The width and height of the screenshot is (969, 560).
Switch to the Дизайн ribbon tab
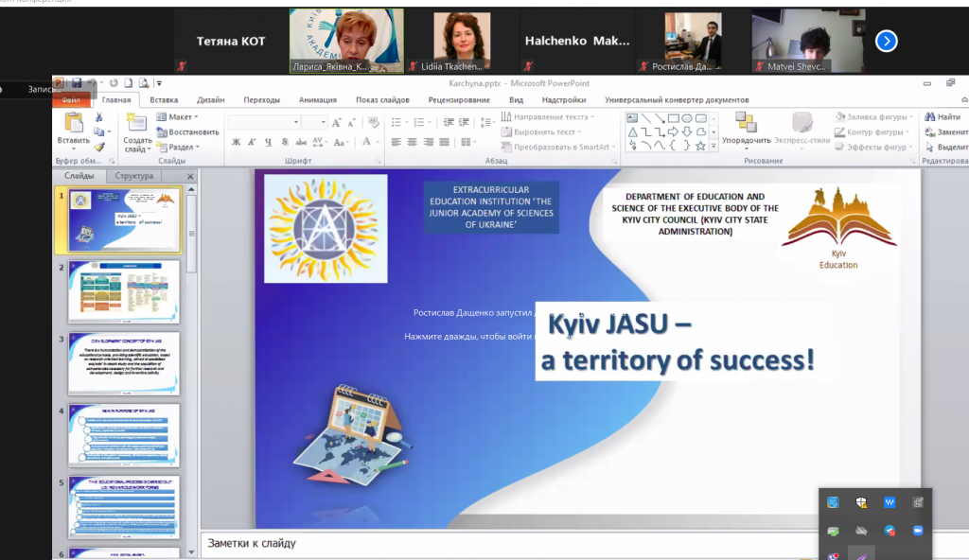coord(211,99)
